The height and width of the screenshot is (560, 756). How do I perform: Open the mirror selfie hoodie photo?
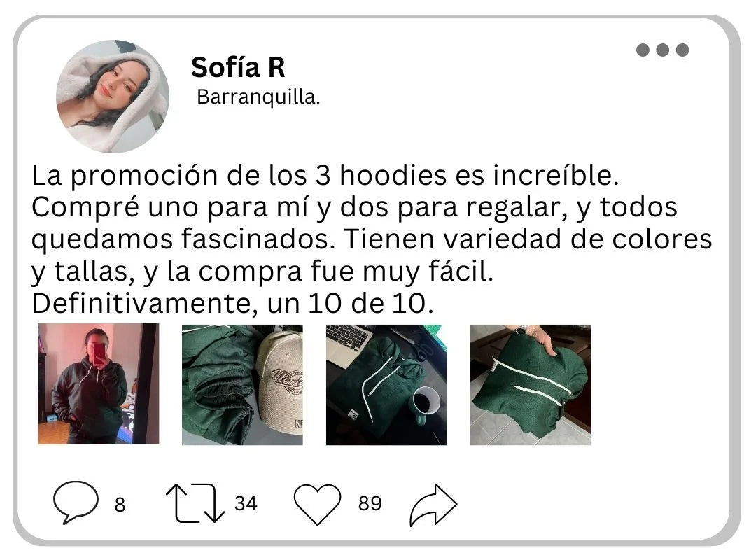tap(99, 384)
